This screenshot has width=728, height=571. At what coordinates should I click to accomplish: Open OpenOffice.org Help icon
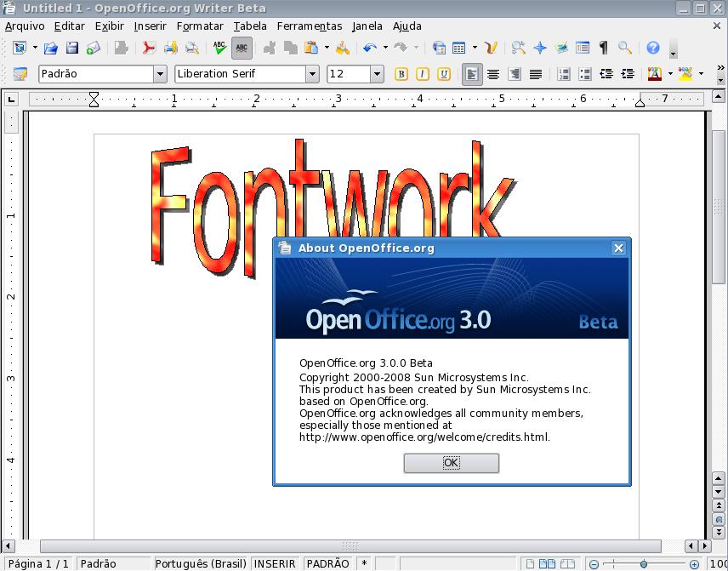tap(653, 48)
